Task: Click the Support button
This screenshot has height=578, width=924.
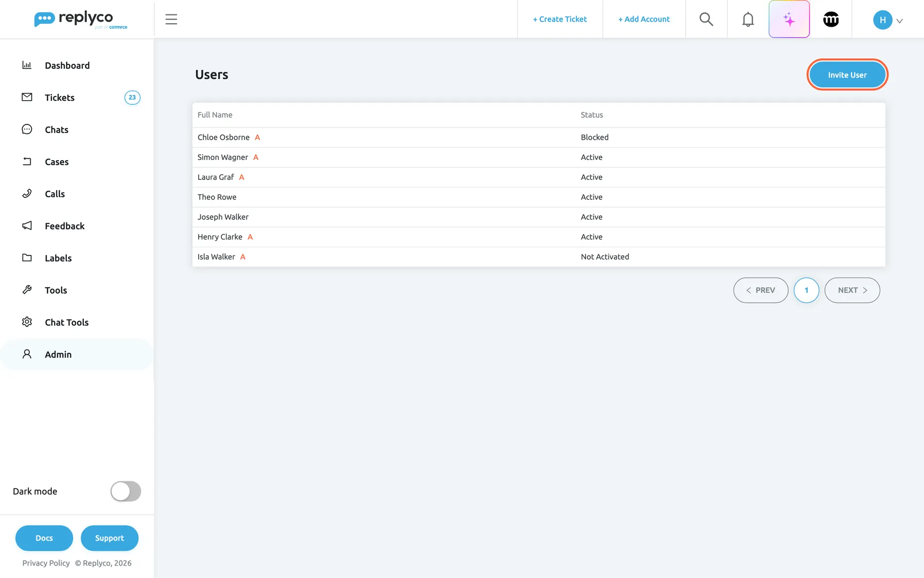Action: click(109, 538)
